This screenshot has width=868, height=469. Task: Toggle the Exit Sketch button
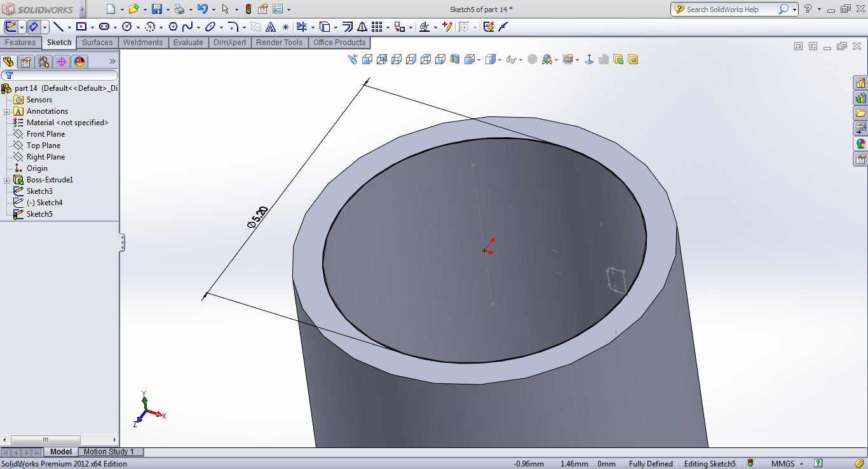11,27
